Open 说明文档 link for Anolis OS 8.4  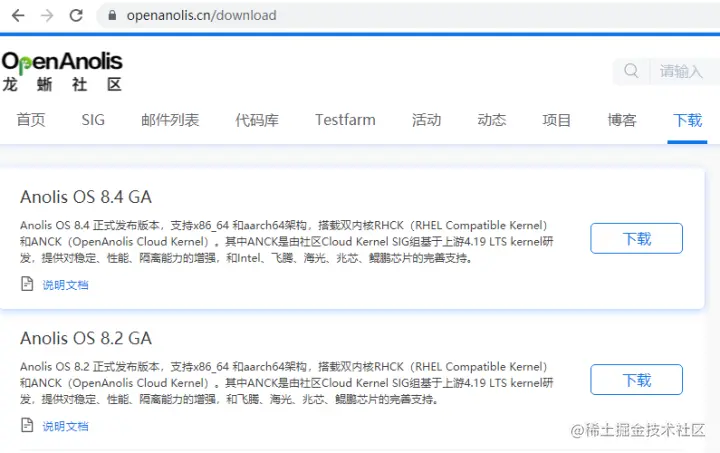(x=65, y=285)
